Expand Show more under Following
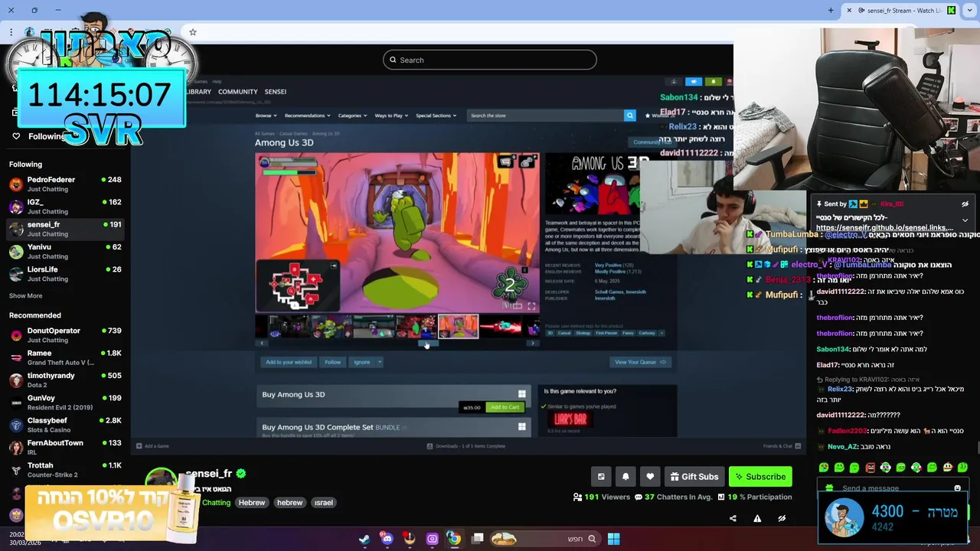This screenshot has height=551, width=980. pyautogui.click(x=25, y=296)
